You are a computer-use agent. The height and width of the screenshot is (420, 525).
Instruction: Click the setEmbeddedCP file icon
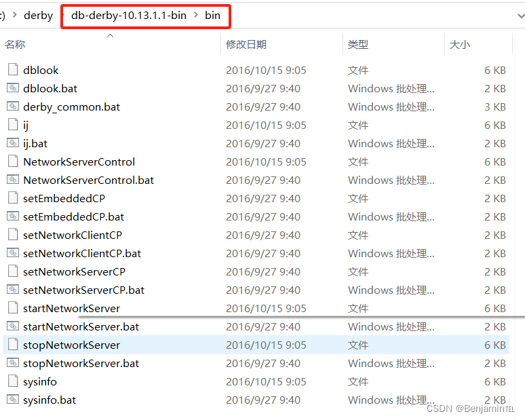(13, 197)
